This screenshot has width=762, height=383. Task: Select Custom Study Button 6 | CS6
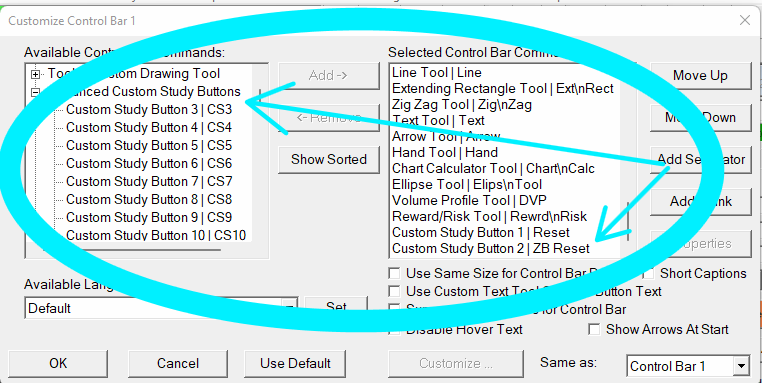click(x=149, y=164)
